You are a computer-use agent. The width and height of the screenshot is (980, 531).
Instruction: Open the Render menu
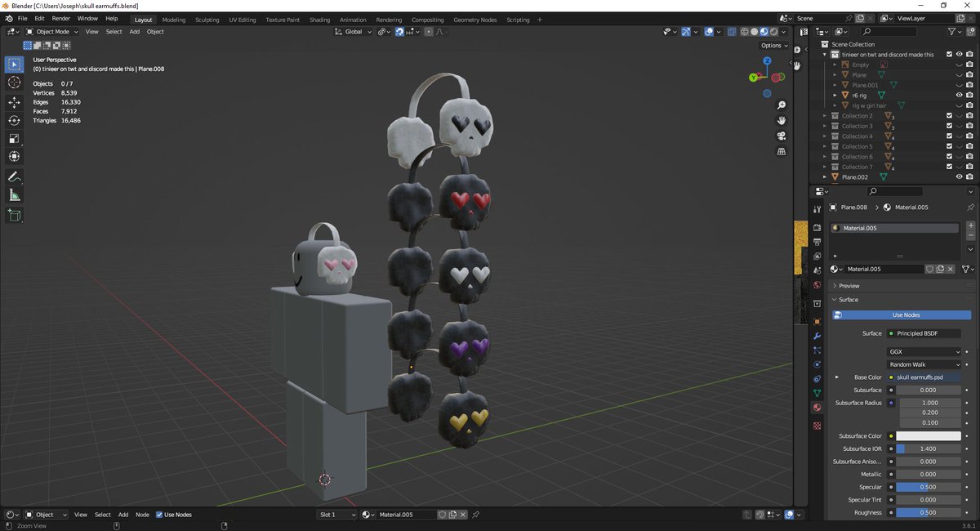61,18
